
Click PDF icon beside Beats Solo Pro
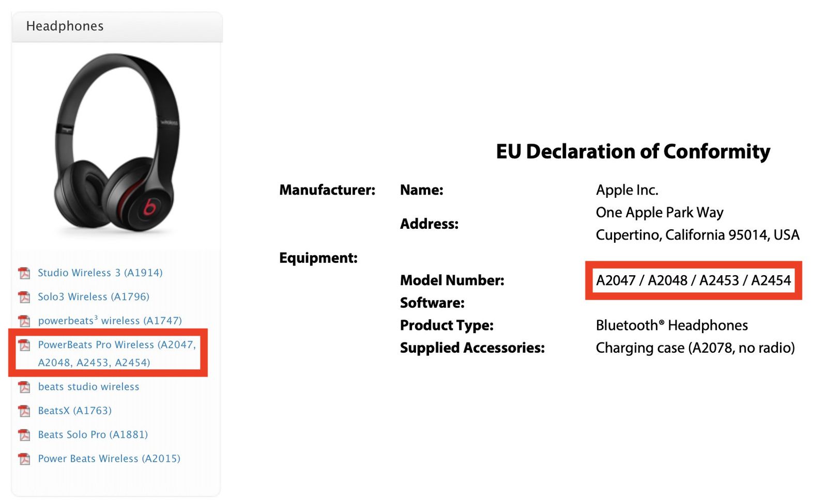[x=24, y=435]
